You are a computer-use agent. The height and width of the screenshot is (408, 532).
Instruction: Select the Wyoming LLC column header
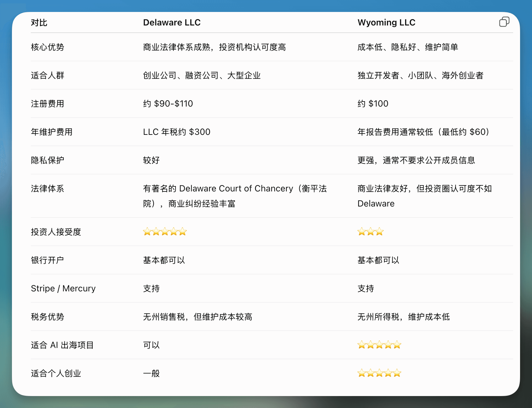point(386,23)
